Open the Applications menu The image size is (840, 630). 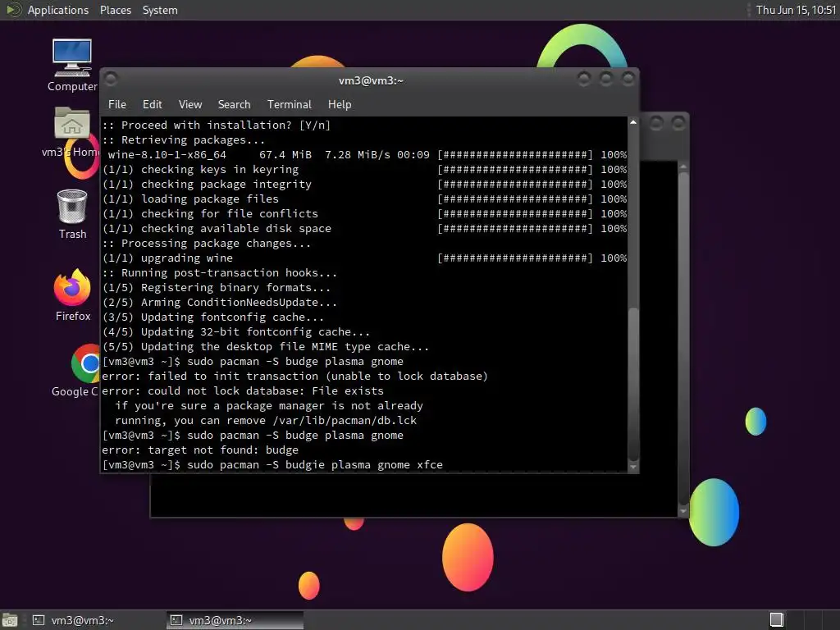pyautogui.click(x=58, y=10)
